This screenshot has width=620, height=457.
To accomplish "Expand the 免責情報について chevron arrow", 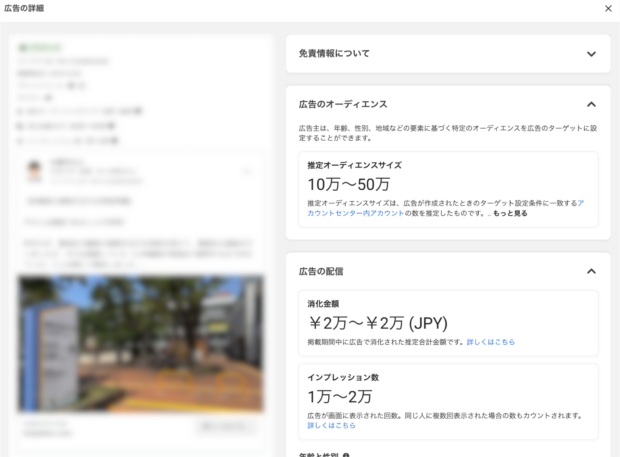I will [x=591, y=54].
